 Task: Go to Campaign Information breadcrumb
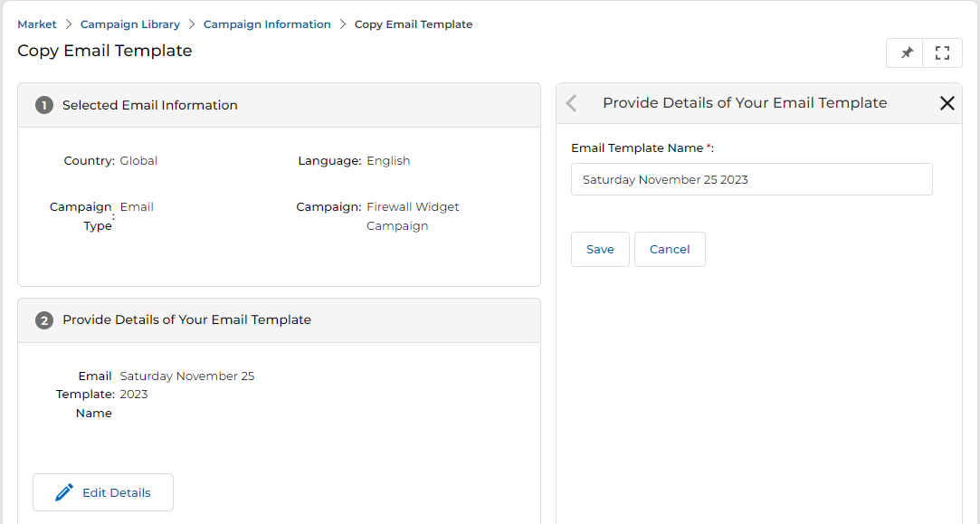(x=267, y=24)
